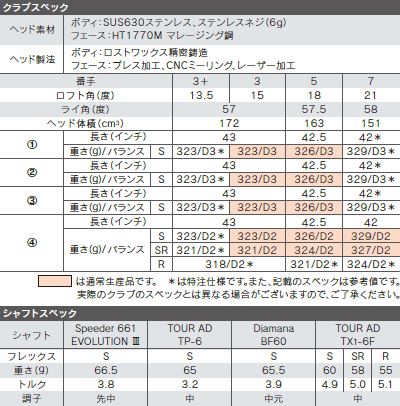
Task: Select the circled number ② row label
Action: click(x=32, y=173)
